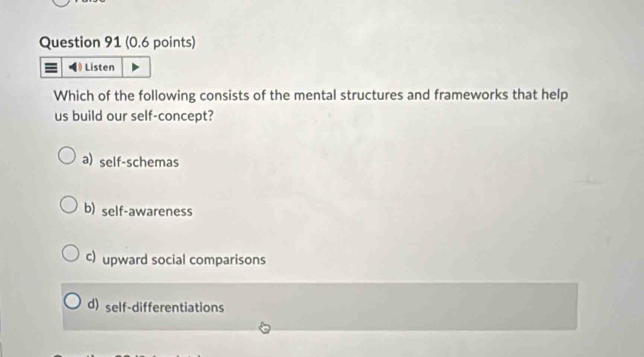
Task: Select radio button for option b
Action: [x=68, y=207]
